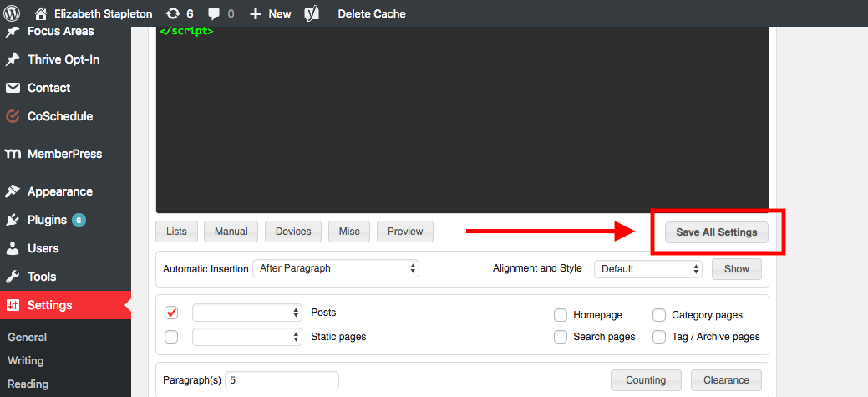Open the Alignment and Style Default dropdown
Viewport: 868px width, 397px height.
tap(648, 269)
